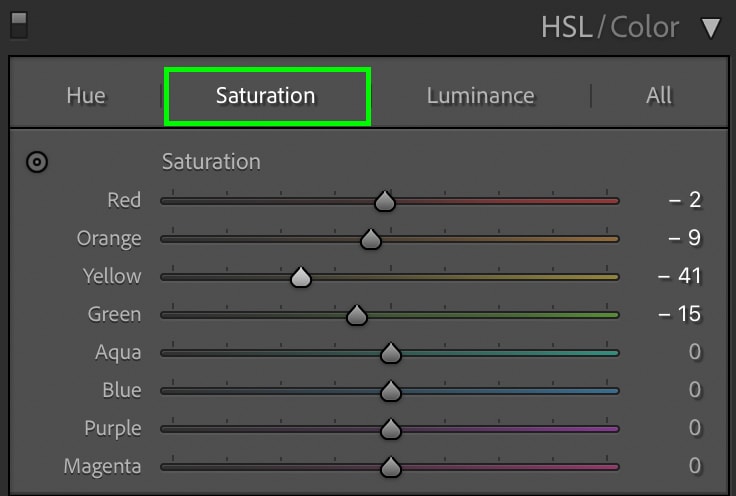
Task: Switch to the Saturation tab
Action: click(267, 96)
